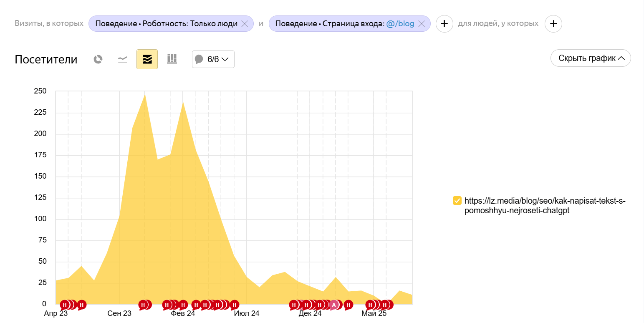Click the 'H' marker just right of the pink 'A'
This screenshot has width=644, height=323.
coord(348,305)
